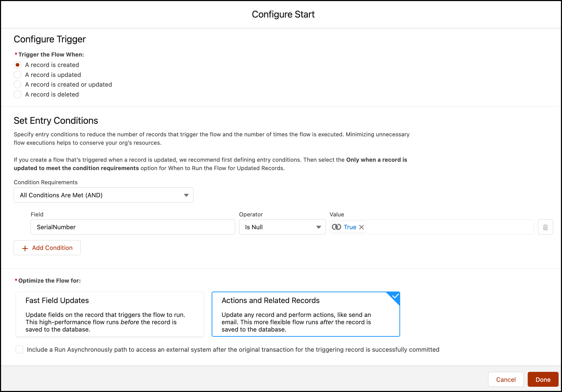Viewport: 562px width, 392px height.
Task: Select 'A record is created' radio
Action: click(18, 65)
